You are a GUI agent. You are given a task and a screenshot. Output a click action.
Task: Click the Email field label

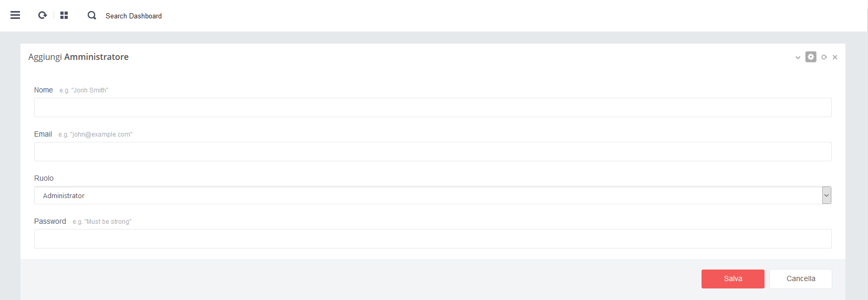click(x=43, y=134)
